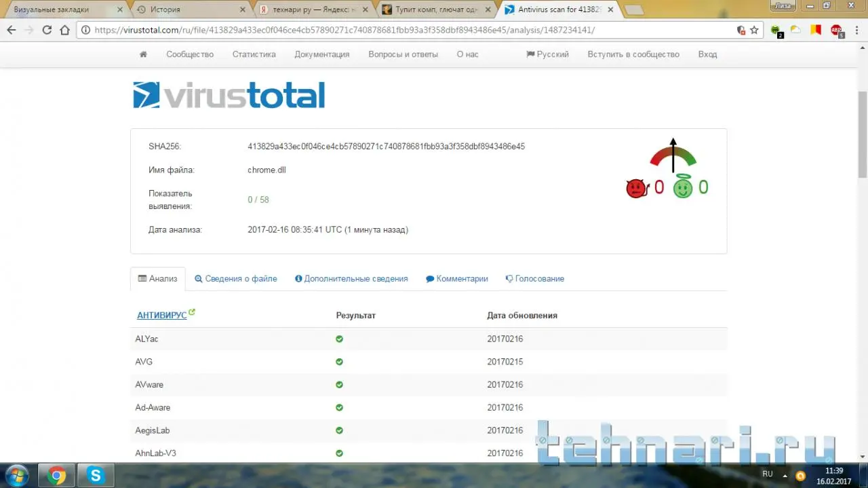This screenshot has height=488, width=868.
Task: Click the Вступить в сообщество link
Action: 633,54
